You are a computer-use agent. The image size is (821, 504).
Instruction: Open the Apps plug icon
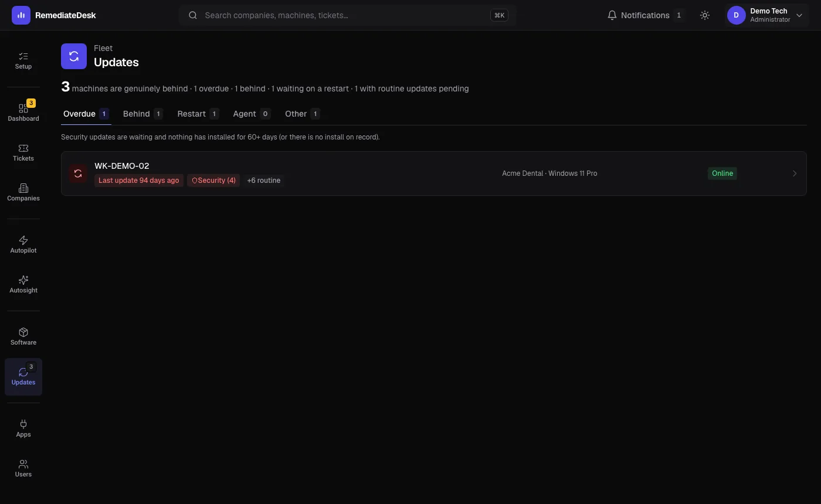tap(23, 424)
